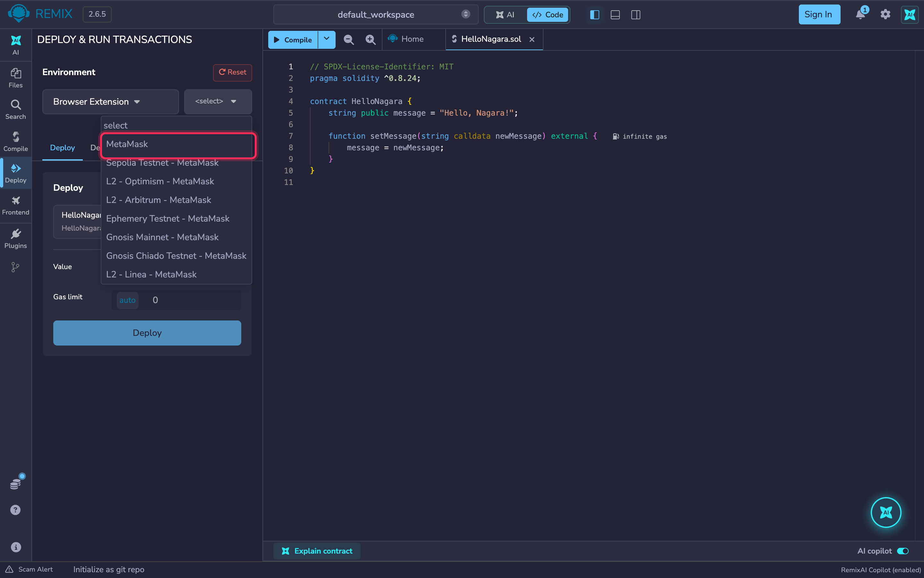924x578 pixels.
Task: Click the Explain contract button
Action: pos(317,551)
